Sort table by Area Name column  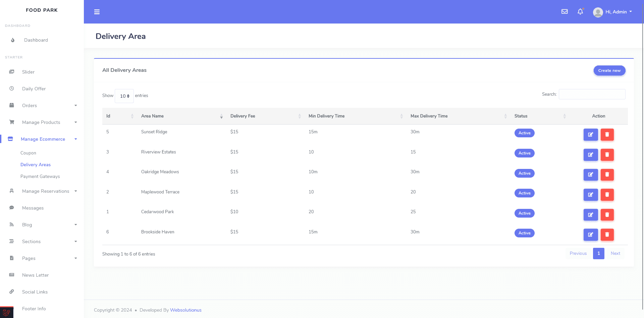182,116
